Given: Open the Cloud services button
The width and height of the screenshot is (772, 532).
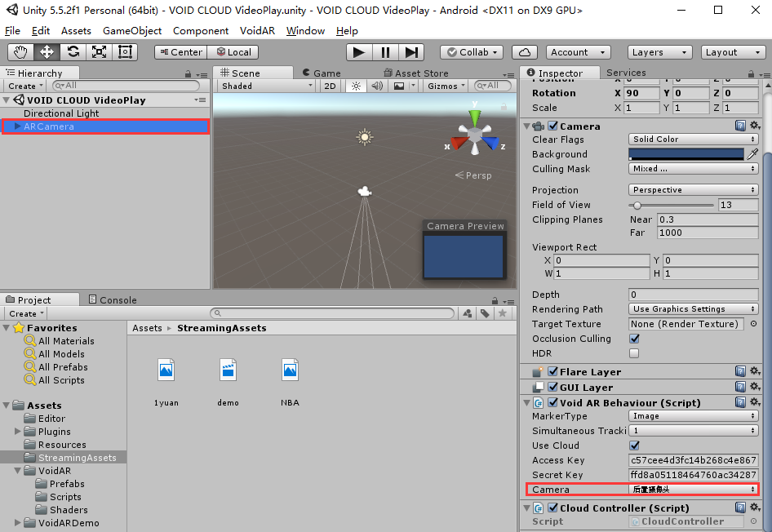Looking at the screenshot, I should coord(525,52).
